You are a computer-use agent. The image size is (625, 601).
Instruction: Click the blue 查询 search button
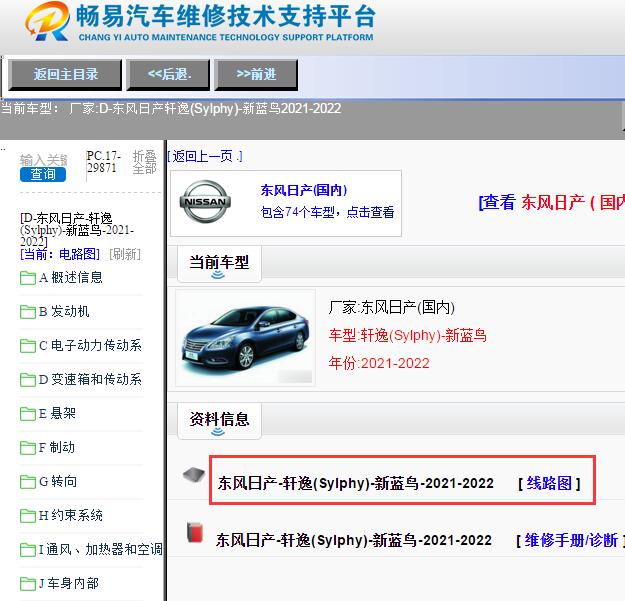[43, 174]
